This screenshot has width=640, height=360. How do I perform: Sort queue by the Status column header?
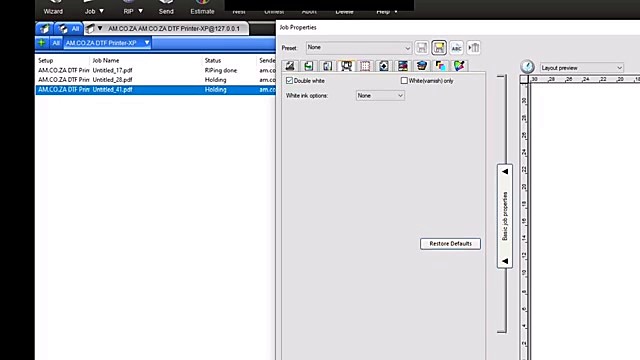pyautogui.click(x=213, y=60)
